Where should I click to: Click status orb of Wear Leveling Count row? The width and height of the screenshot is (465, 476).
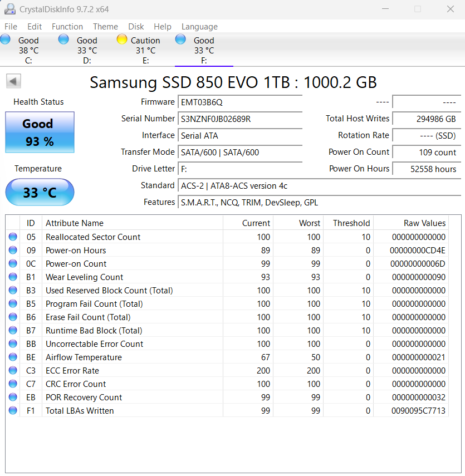click(13, 277)
